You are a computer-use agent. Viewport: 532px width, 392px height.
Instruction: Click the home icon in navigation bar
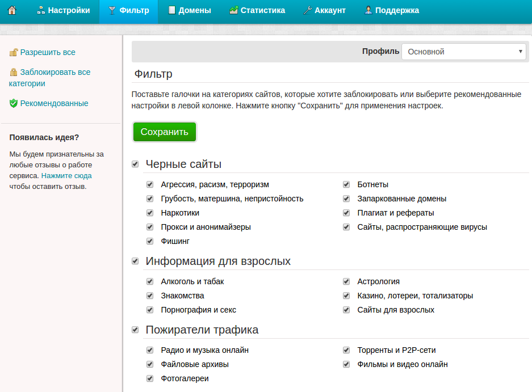click(12, 10)
